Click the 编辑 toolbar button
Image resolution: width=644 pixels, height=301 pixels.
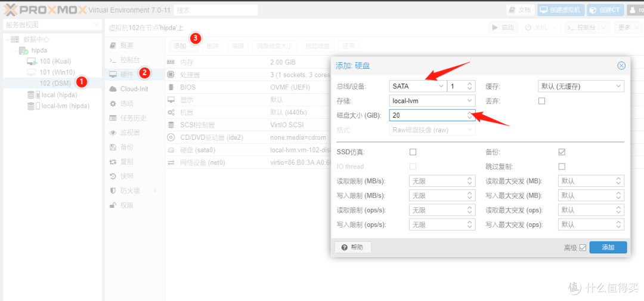point(238,45)
